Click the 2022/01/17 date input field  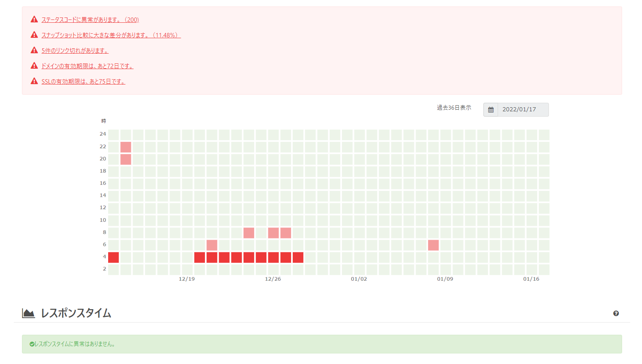pyautogui.click(x=523, y=110)
